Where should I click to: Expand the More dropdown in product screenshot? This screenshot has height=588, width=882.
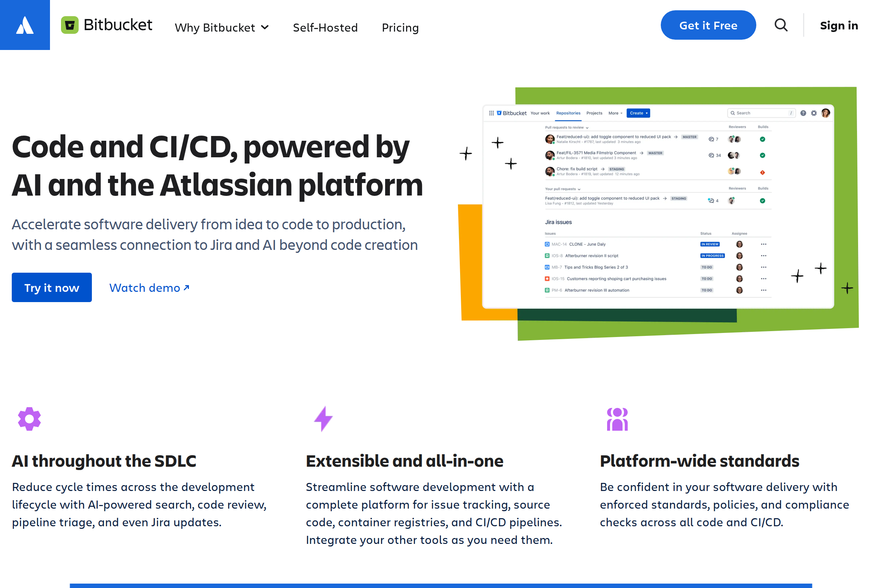pyautogui.click(x=615, y=113)
